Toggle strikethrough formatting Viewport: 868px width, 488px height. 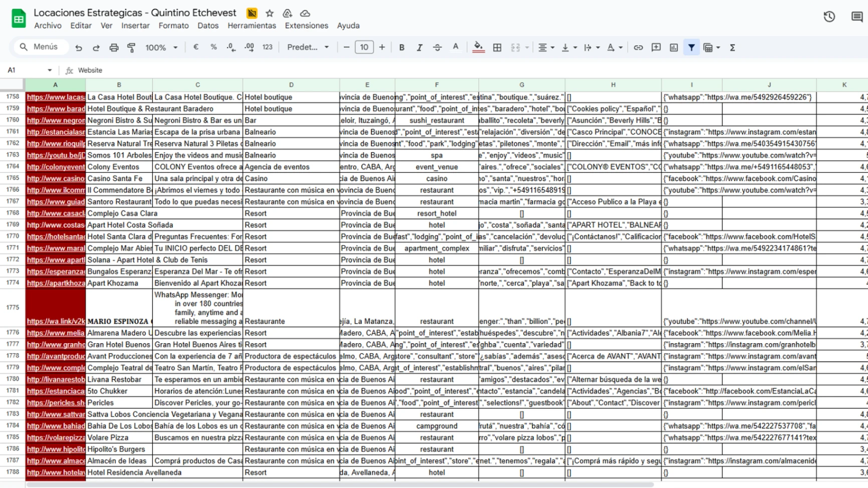point(437,48)
